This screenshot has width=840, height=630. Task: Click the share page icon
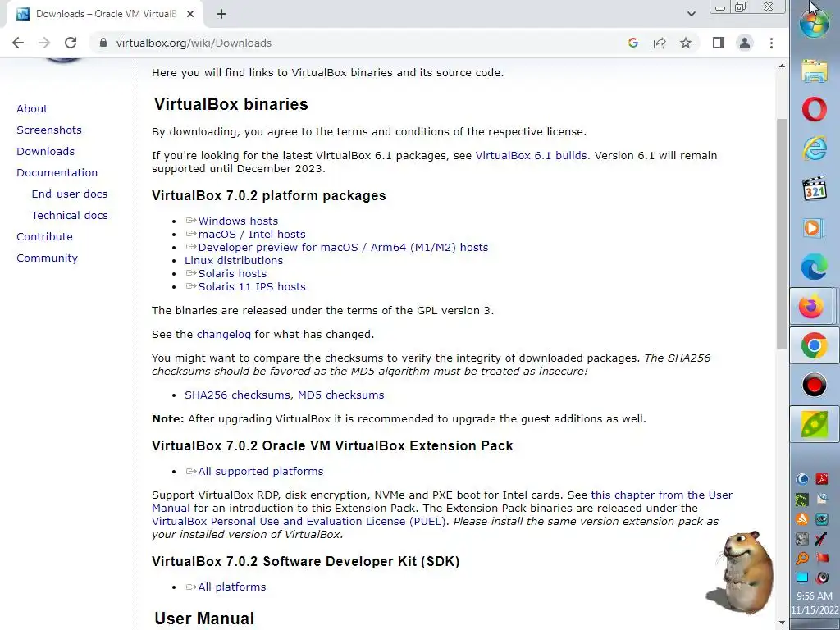click(x=660, y=43)
